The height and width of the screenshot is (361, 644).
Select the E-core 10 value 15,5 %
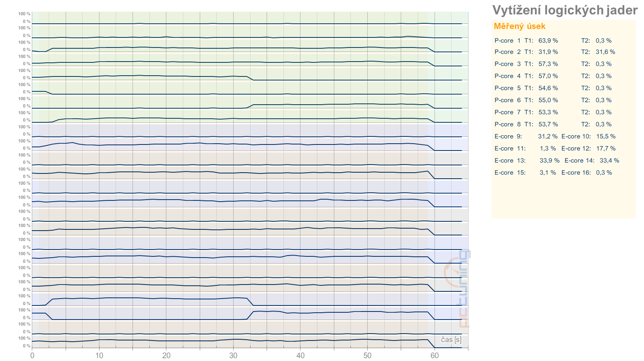pos(606,136)
